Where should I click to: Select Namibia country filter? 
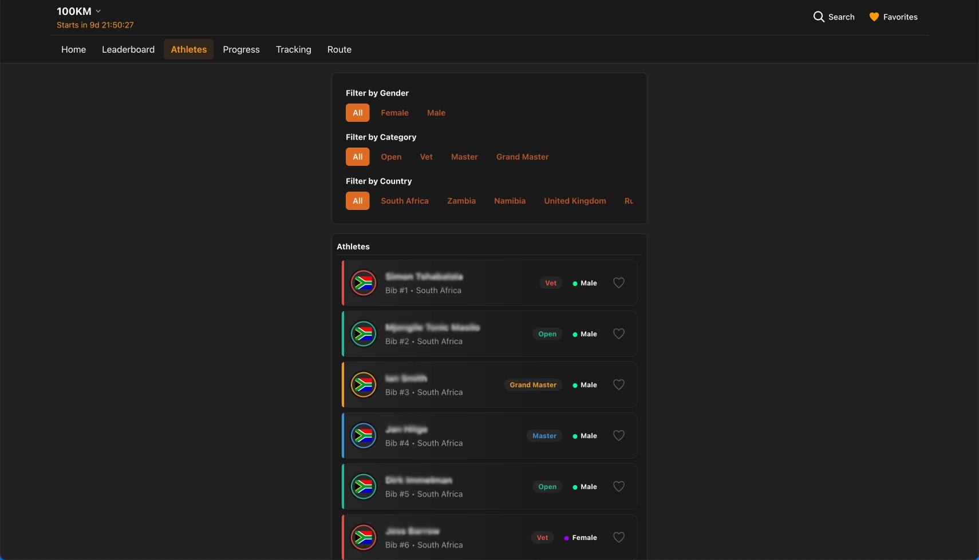(510, 201)
